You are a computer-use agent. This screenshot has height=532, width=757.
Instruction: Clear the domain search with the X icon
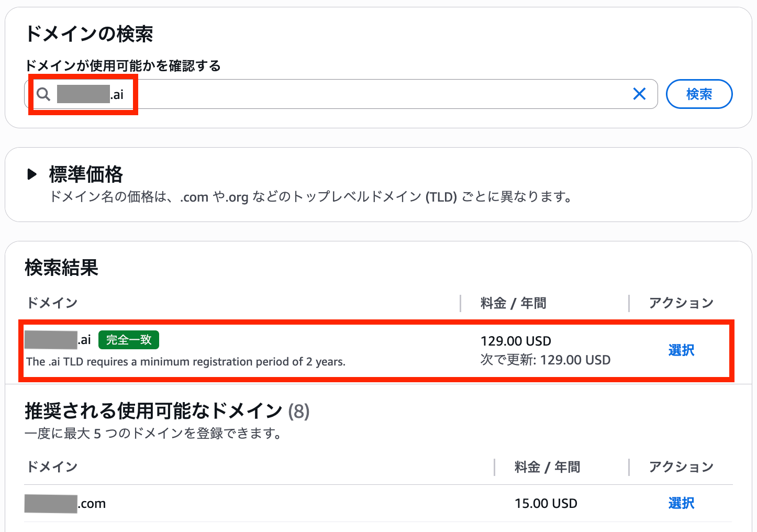pyautogui.click(x=639, y=94)
